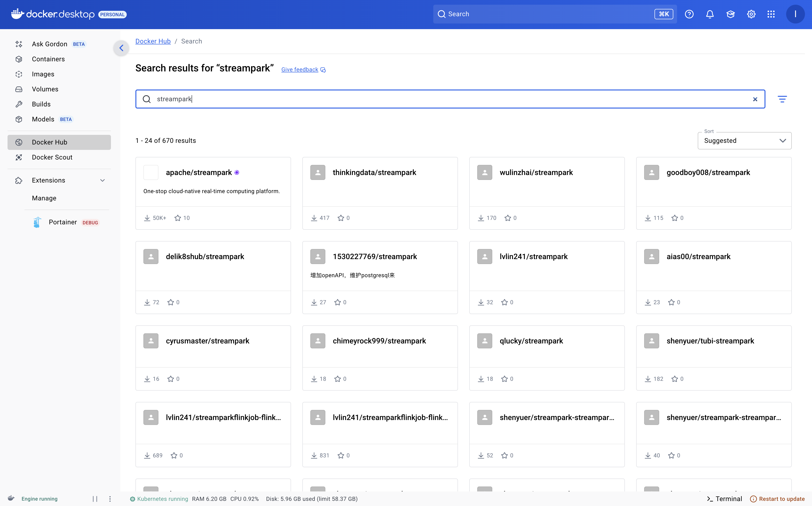Open the chimeyrock999/streampark result
Image resolution: width=812 pixels, height=506 pixels.
(380, 358)
